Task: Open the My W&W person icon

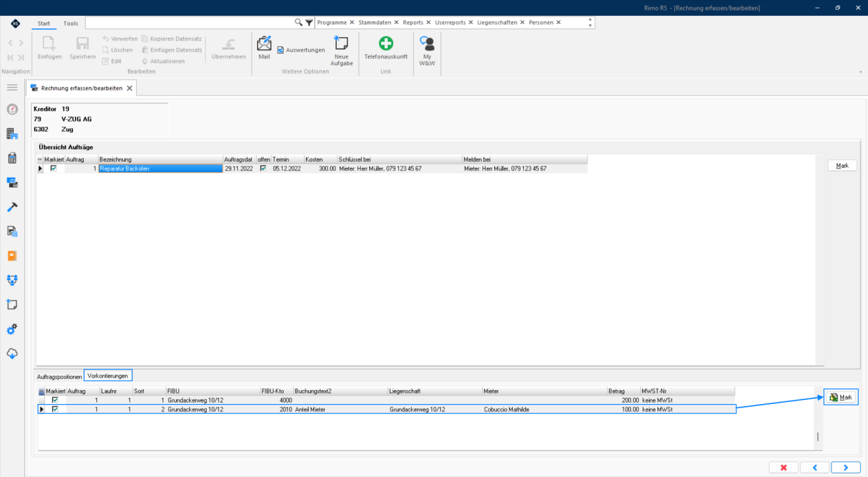Action: (x=427, y=44)
